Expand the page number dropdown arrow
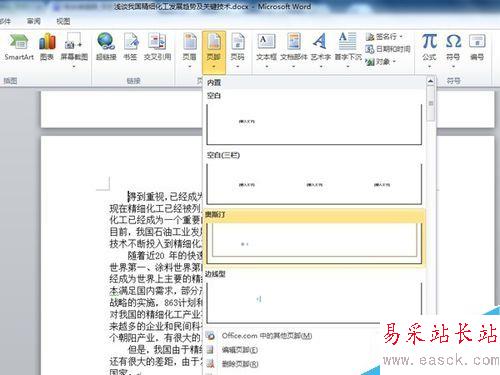 coord(238,67)
